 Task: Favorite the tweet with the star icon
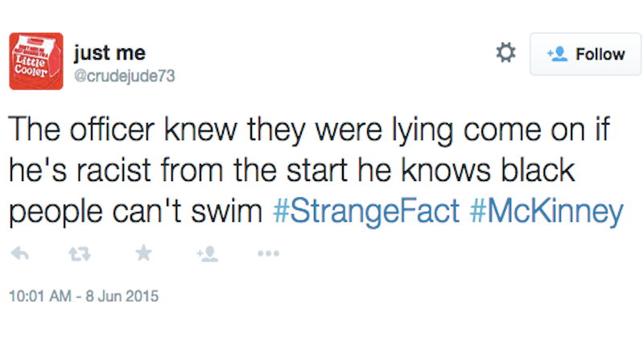tap(143, 253)
